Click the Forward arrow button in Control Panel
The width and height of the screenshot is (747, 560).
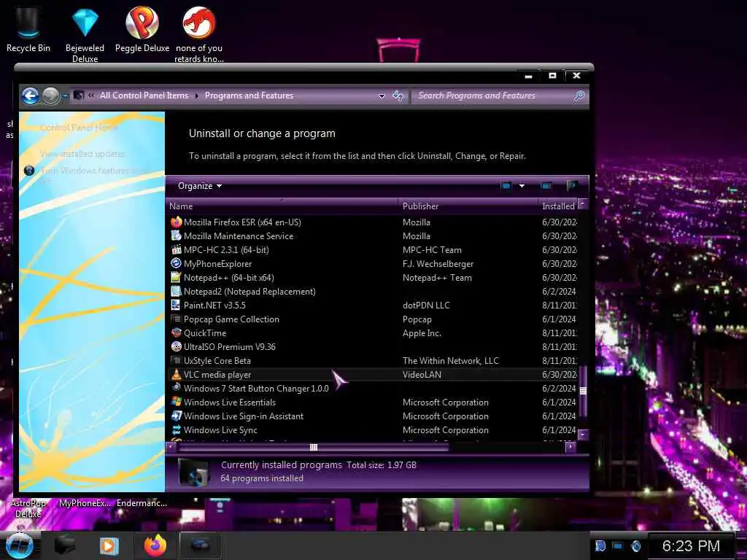tap(50, 96)
